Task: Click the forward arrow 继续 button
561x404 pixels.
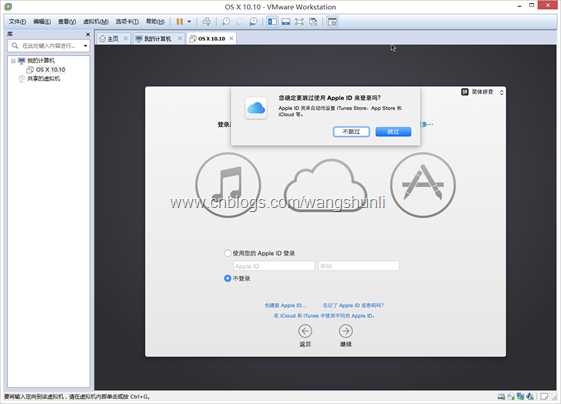Action: 346,331
